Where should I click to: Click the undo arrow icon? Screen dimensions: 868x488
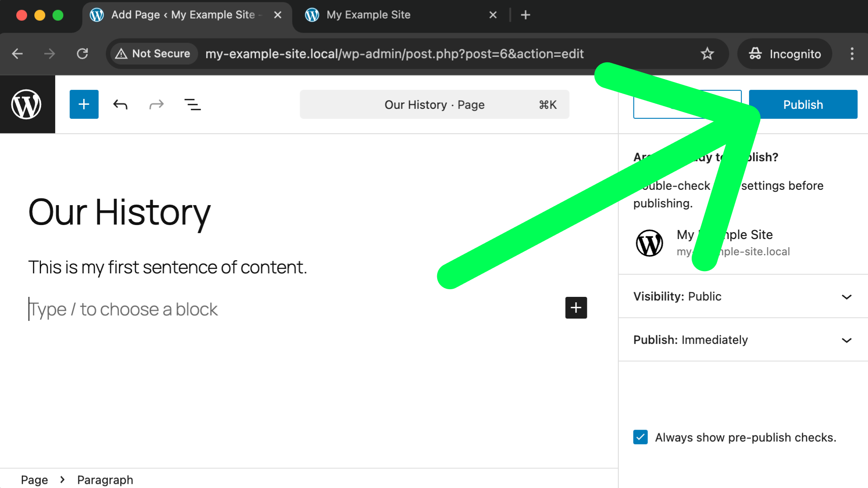[x=120, y=104]
